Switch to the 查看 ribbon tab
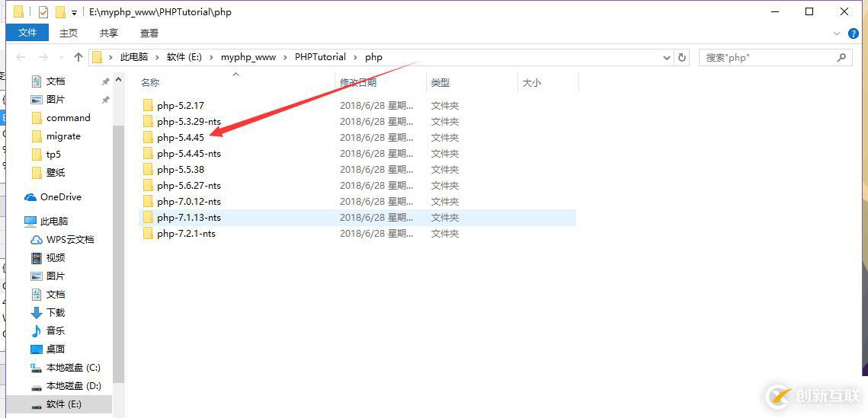 149,33
